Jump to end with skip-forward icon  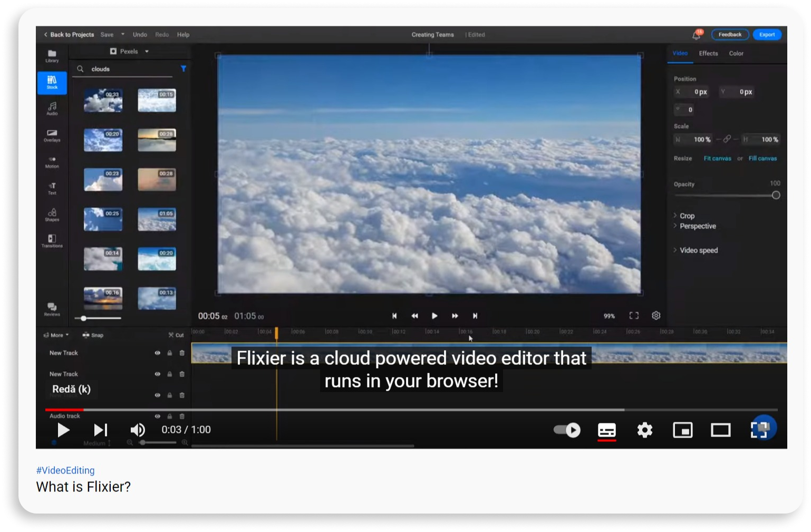click(475, 316)
